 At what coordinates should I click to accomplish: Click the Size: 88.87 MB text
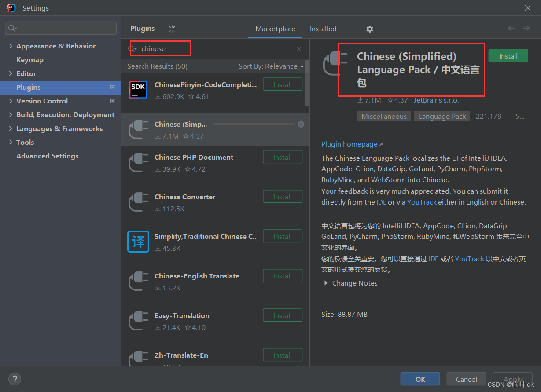(344, 315)
